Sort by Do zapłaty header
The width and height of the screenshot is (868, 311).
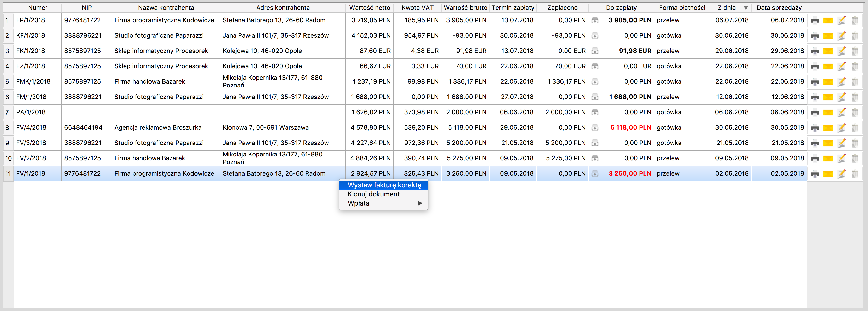click(621, 7)
